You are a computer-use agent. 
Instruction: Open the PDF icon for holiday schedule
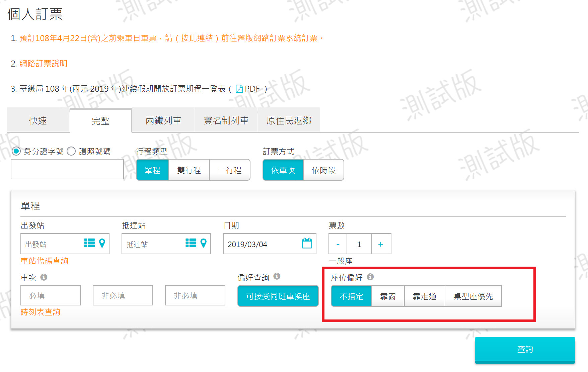239,89
